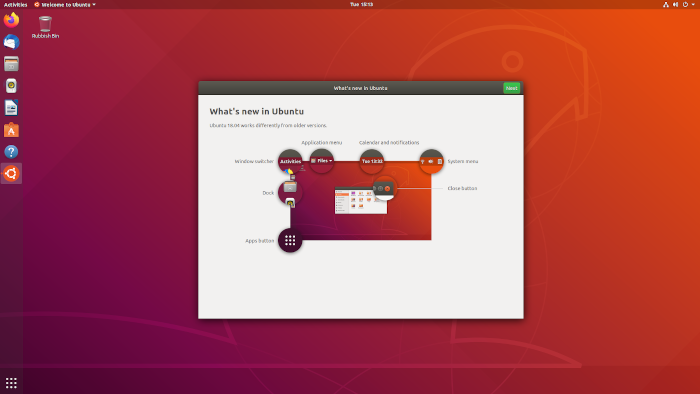The image size is (700, 394).
Task: Click the "Application menu" label
Action: pyautogui.click(x=321, y=142)
